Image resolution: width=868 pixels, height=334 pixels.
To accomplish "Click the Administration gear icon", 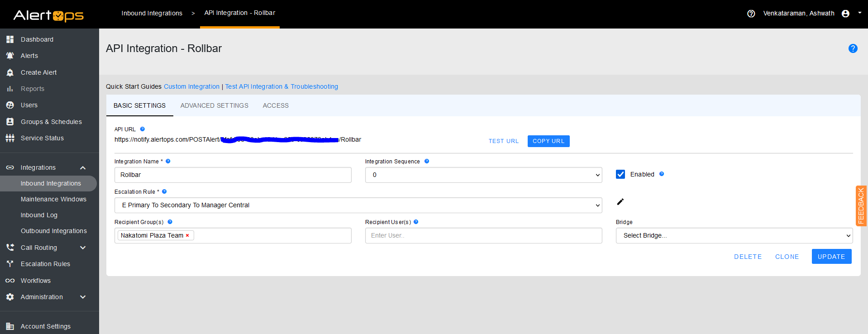I will (10, 297).
